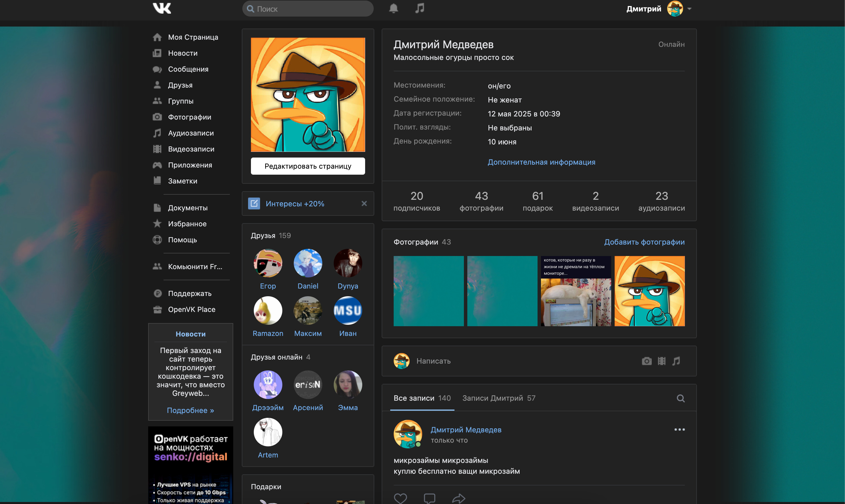Open Дополнительная информация link
The height and width of the screenshot is (504, 845).
coord(541,162)
